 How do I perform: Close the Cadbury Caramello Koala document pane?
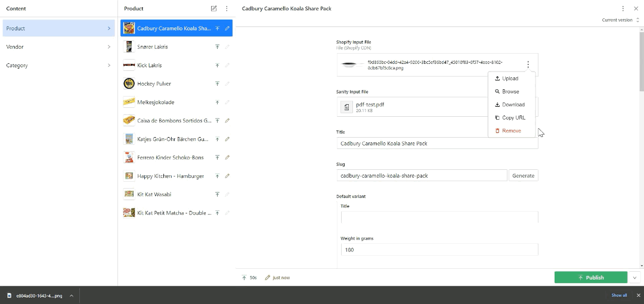[636, 8]
